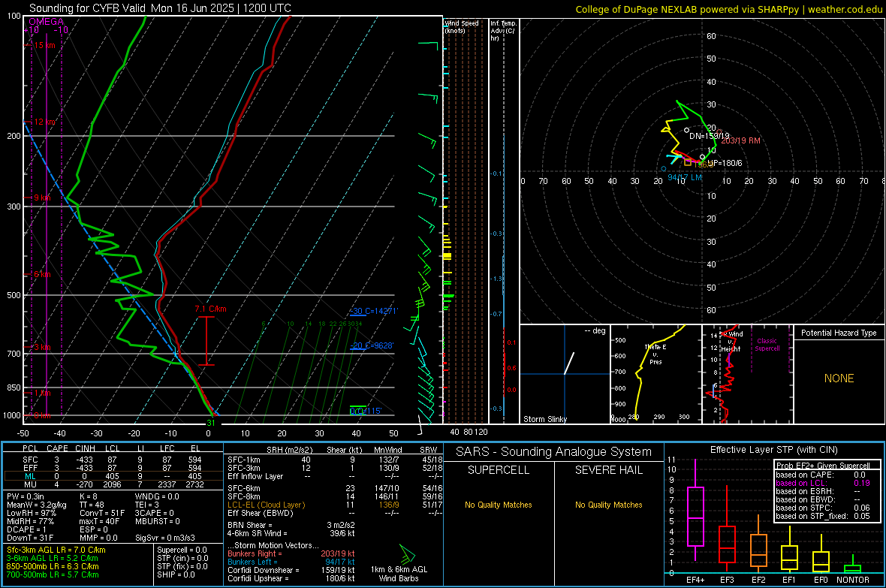Viewport: 886px width, 588px height.
Task: Click the CINH column header
Action: tap(86, 448)
